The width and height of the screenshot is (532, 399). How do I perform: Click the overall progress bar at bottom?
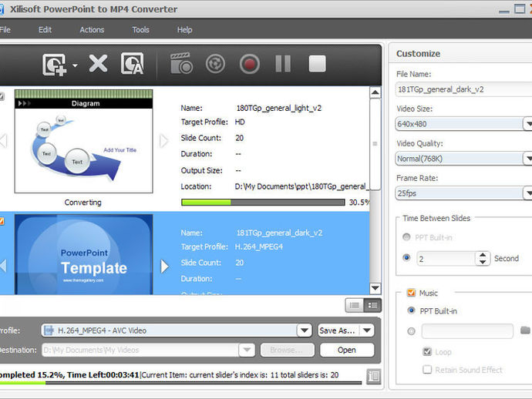(x=180, y=383)
